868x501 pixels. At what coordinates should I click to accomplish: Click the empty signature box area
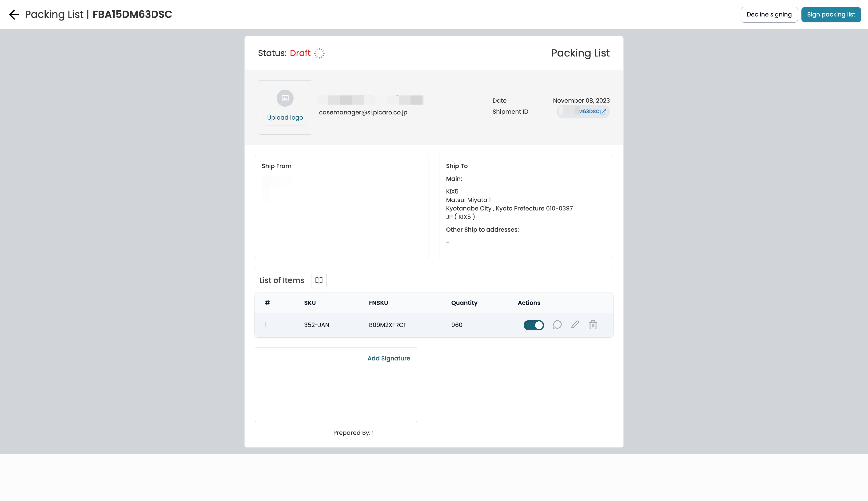coord(336,385)
